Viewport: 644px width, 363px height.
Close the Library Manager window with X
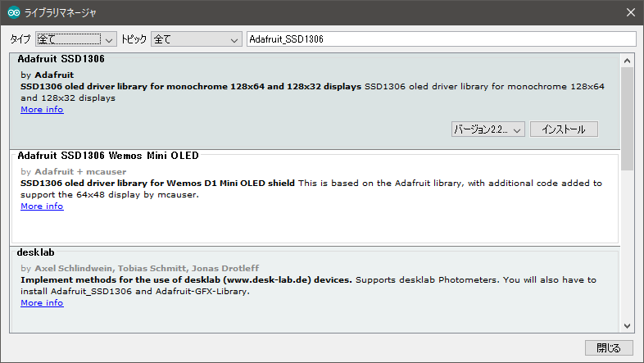631,13
